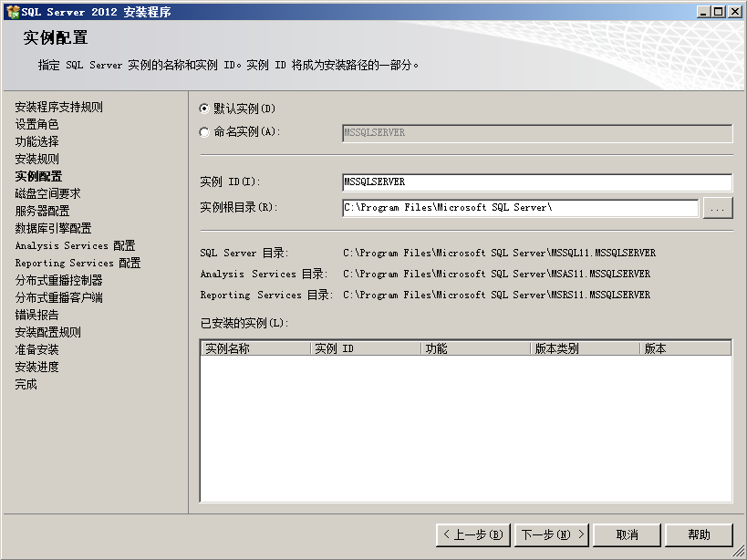Click the resize grip in window corner
The height and width of the screenshot is (560, 747).
pos(740,553)
